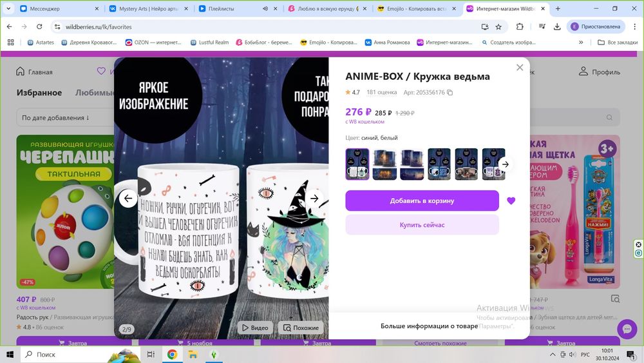Open Chrome downloads icon

(557, 26)
